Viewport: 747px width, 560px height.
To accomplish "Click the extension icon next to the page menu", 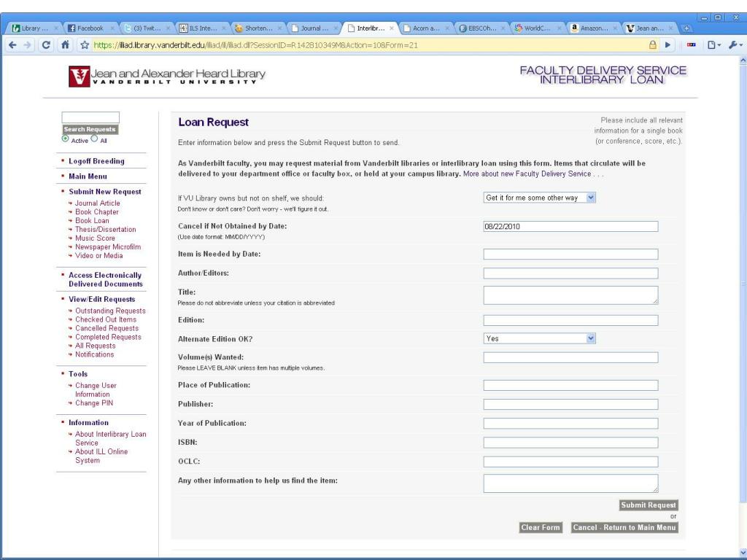I will (692, 44).
